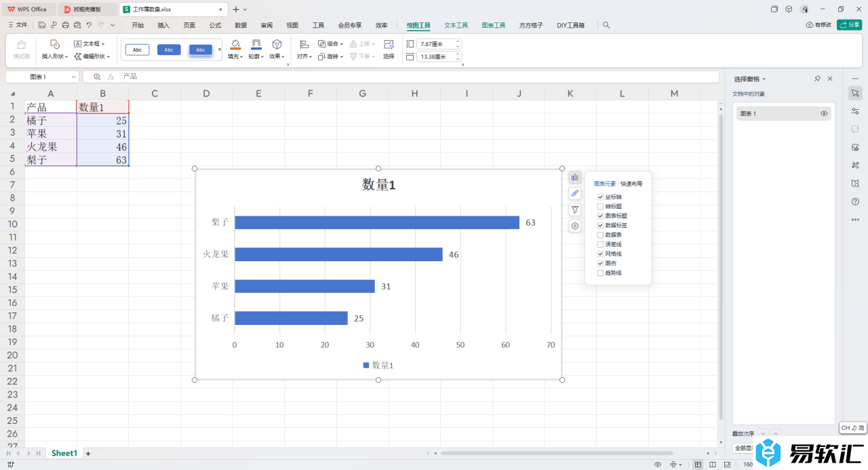Uncheck the 坐标轴 axes checkbox
This screenshot has width=868, height=470.
tap(600, 197)
